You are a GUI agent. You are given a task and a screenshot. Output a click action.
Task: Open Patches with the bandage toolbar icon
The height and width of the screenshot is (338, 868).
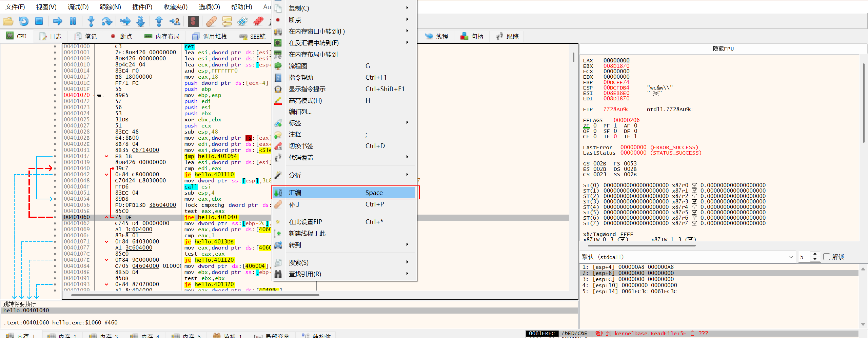(x=211, y=21)
